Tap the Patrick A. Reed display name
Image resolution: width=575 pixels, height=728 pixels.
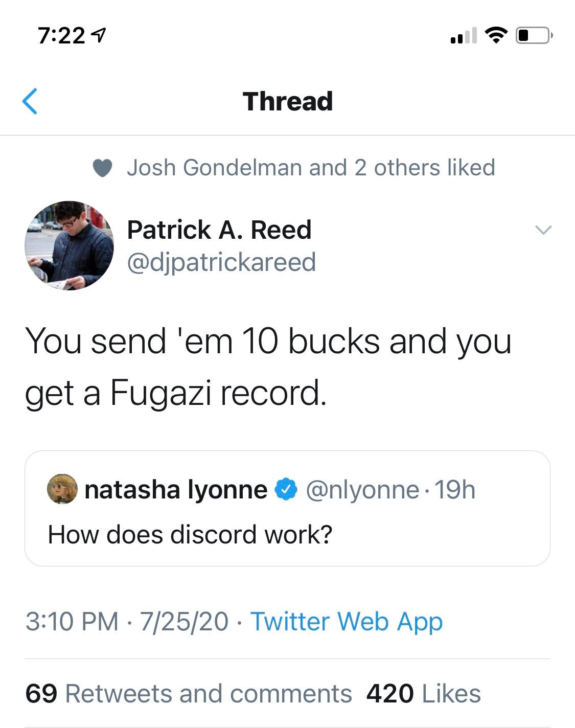coord(219,230)
